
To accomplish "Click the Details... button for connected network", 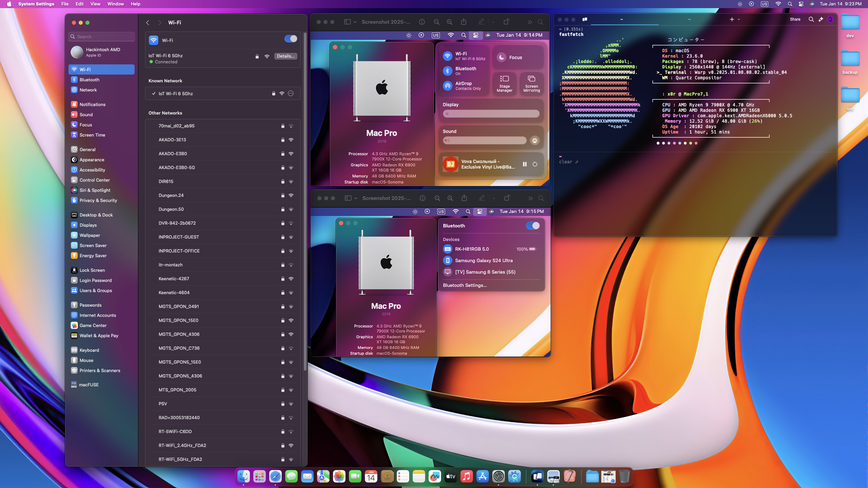I will pyautogui.click(x=285, y=56).
